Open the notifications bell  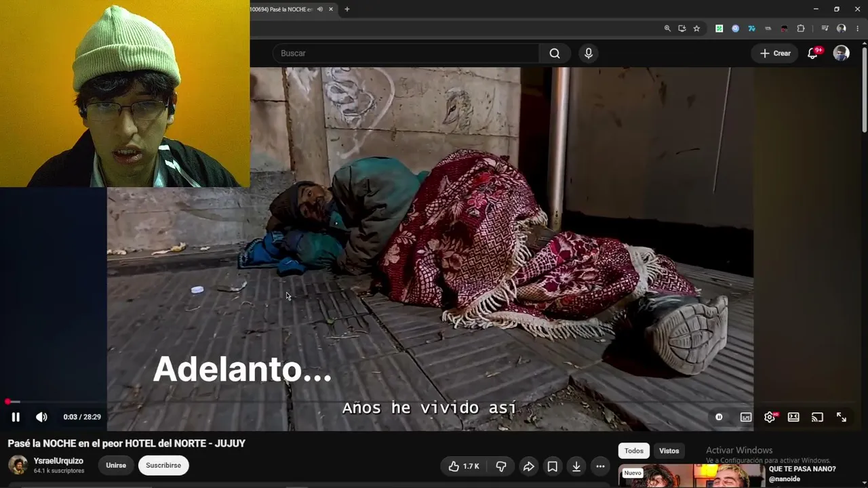[x=813, y=54]
